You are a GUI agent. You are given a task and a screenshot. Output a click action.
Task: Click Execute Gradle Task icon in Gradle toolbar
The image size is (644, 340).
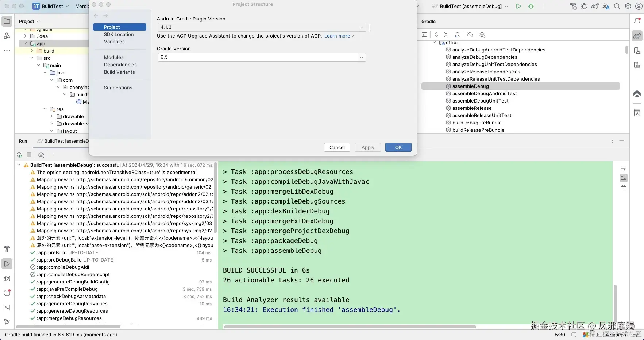click(x=424, y=35)
